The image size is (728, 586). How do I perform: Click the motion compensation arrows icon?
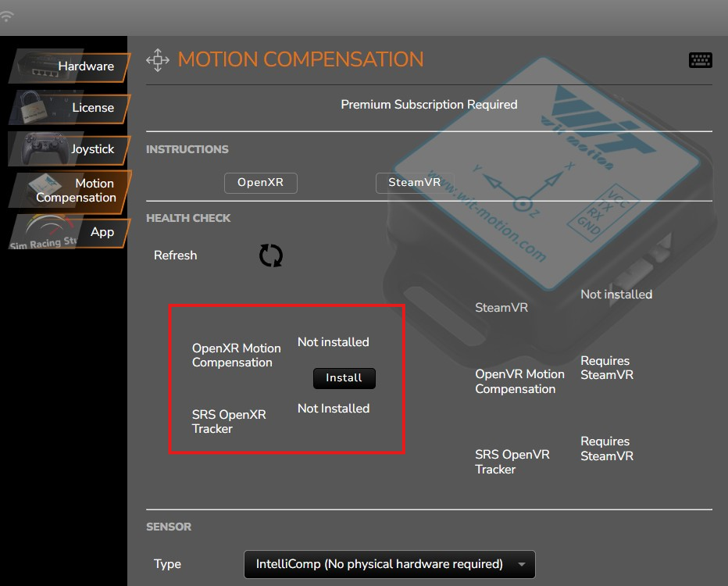click(158, 60)
